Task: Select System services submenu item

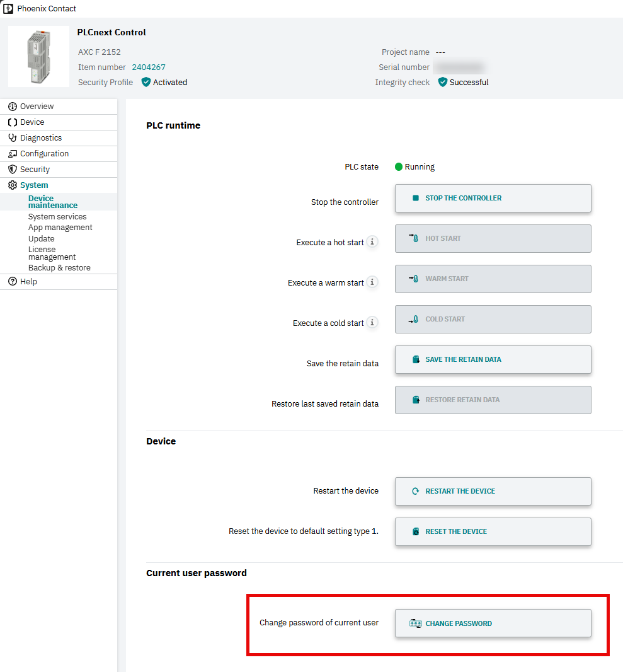Action: click(x=57, y=217)
